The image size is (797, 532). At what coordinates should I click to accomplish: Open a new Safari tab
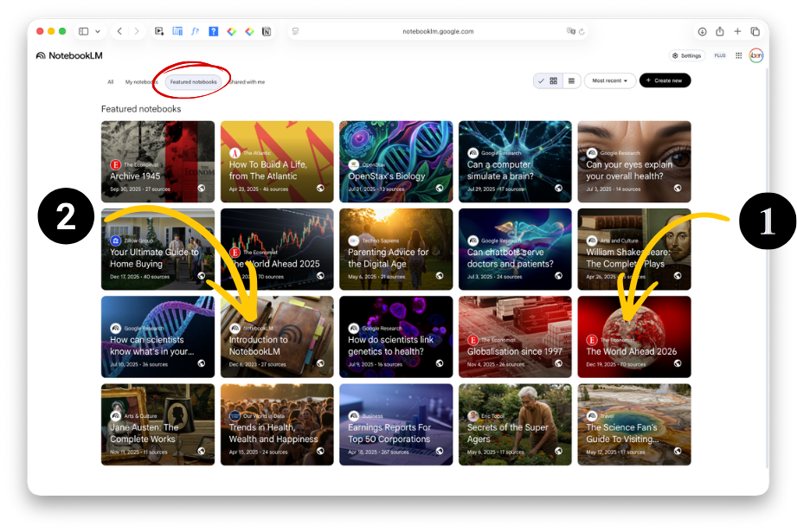737,31
